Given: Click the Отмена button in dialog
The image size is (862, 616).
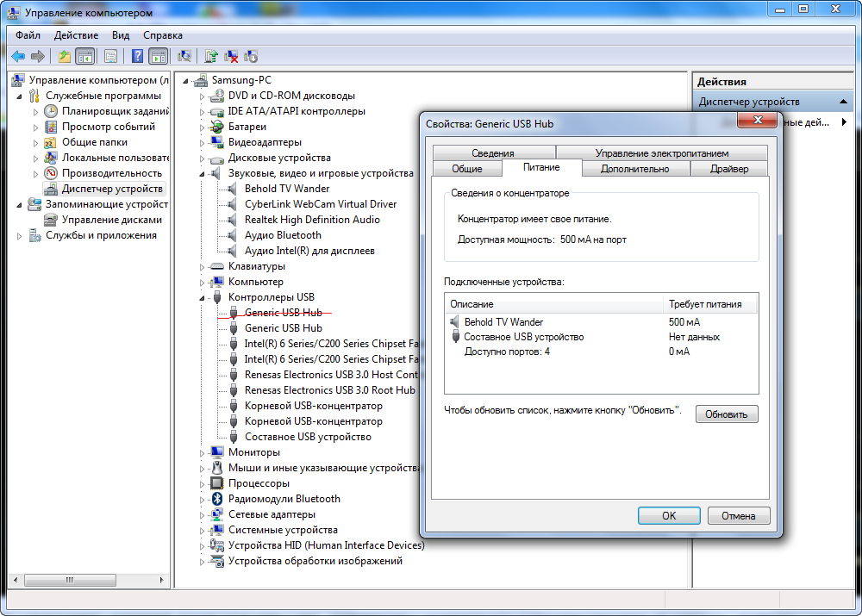Looking at the screenshot, I should (738, 516).
